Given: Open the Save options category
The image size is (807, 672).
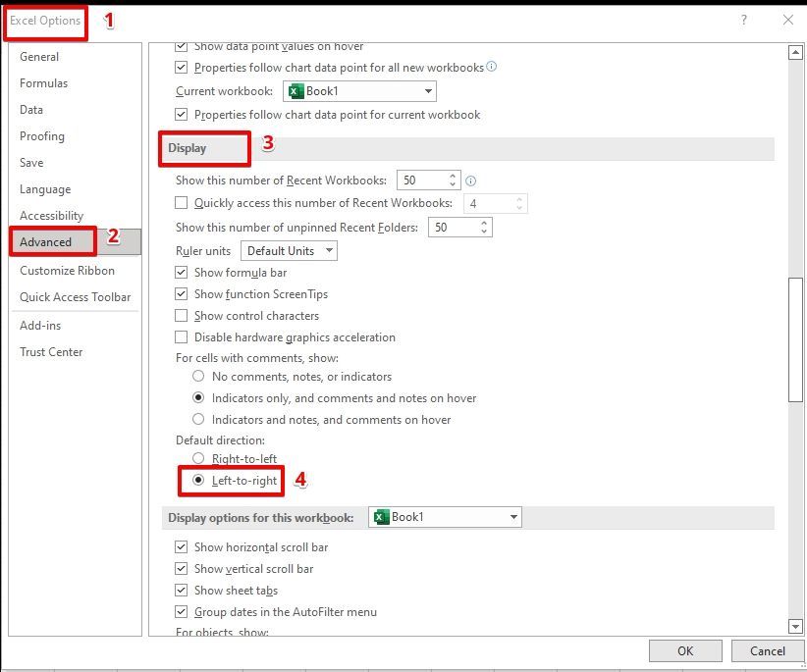Looking at the screenshot, I should tap(31, 163).
